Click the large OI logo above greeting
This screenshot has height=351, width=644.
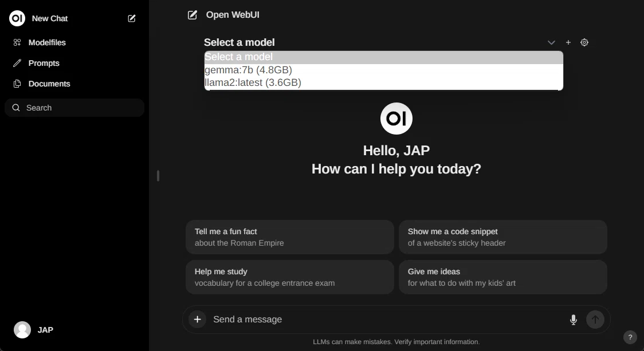pyautogui.click(x=396, y=119)
